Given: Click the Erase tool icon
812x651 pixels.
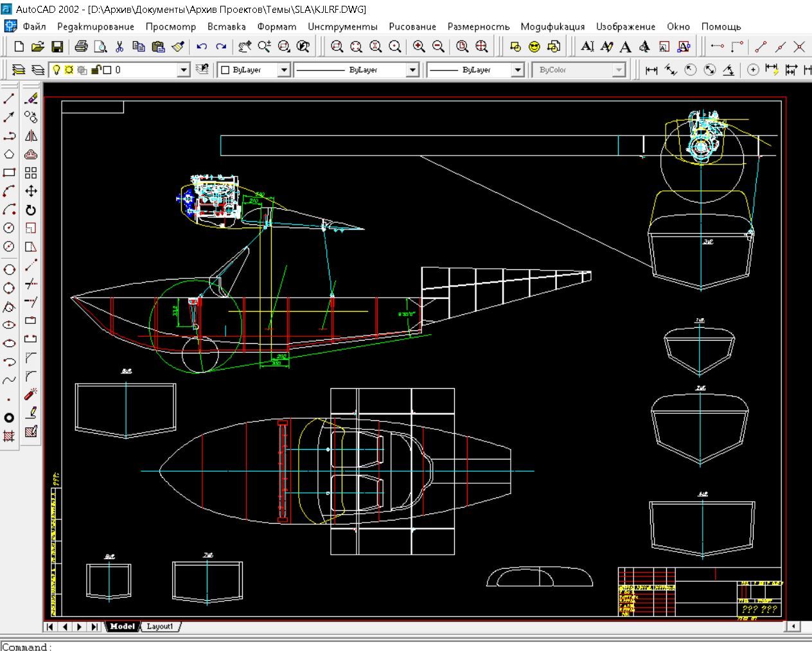Looking at the screenshot, I should click(x=30, y=98).
